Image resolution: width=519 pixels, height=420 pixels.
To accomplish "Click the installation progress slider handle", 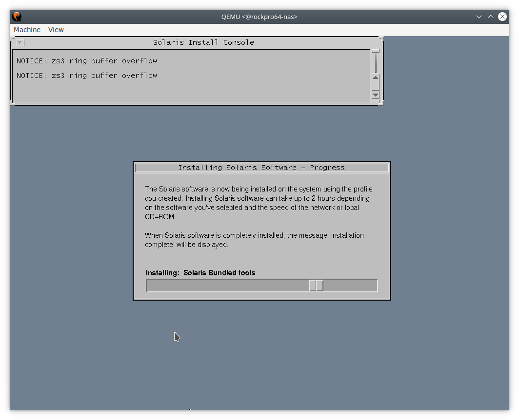I will point(316,286).
